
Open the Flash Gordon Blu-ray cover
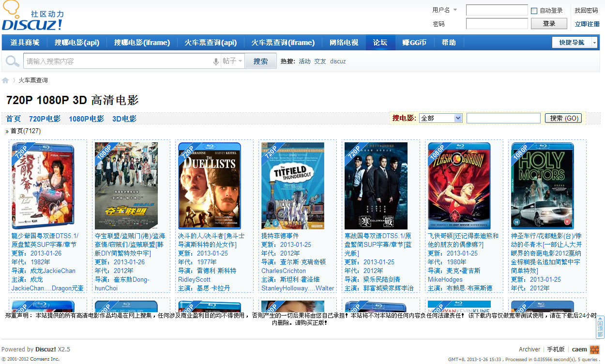pos(459,186)
